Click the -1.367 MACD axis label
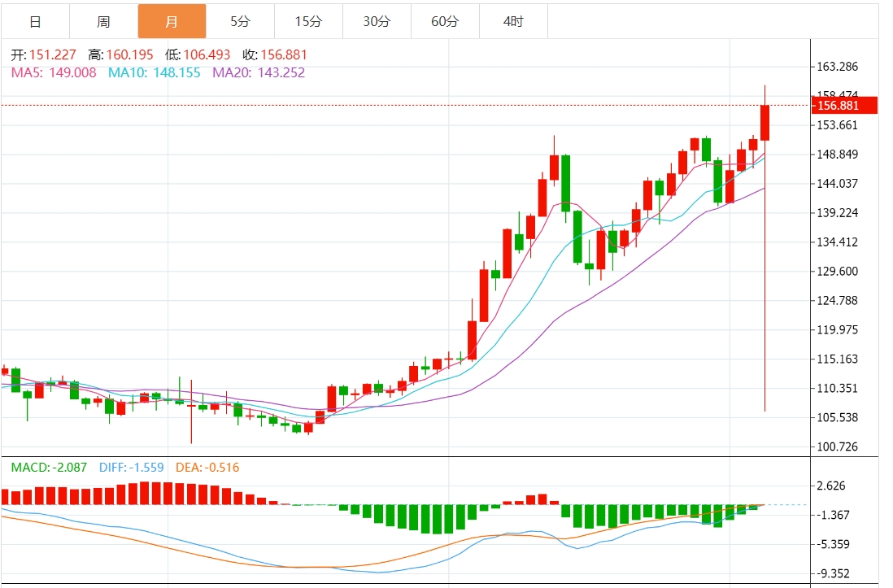 (x=833, y=515)
